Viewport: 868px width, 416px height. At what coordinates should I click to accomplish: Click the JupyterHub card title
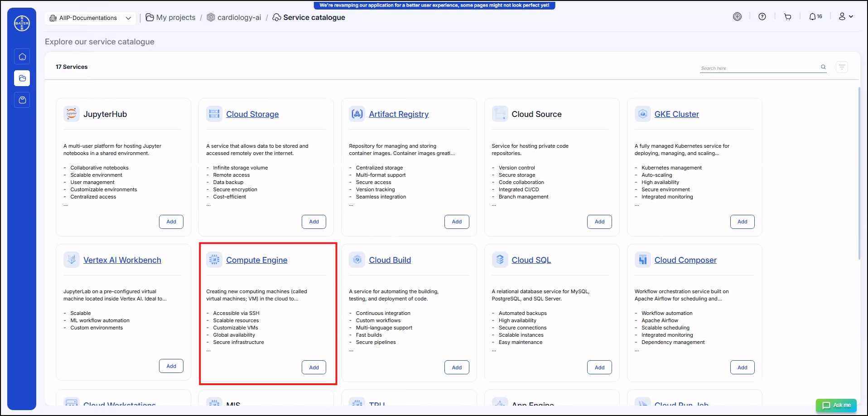pyautogui.click(x=105, y=114)
